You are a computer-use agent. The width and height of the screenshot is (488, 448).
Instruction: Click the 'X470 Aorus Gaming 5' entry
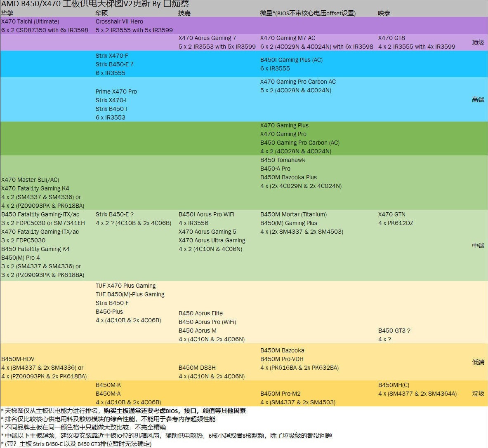point(207,232)
